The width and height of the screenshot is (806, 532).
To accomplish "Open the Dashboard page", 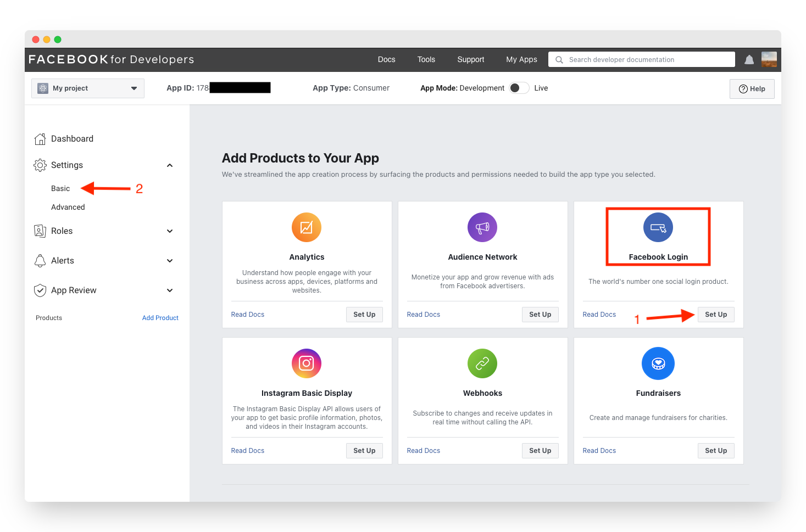I will (x=72, y=139).
